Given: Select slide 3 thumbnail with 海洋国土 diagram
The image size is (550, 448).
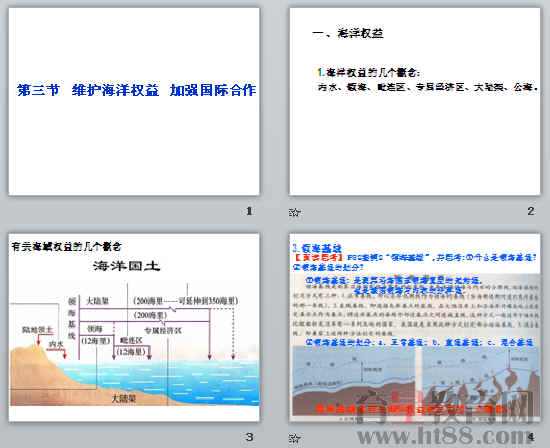Looking at the screenshot, I should pyautogui.click(x=134, y=327).
